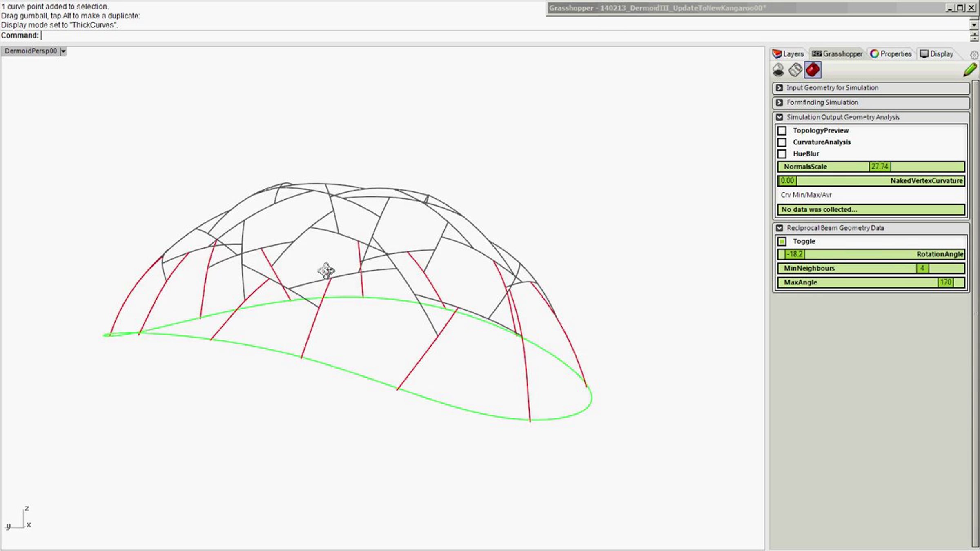980x551 pixels.
Task: Open the panel options gear icon
Action: (x=974, y=55)
